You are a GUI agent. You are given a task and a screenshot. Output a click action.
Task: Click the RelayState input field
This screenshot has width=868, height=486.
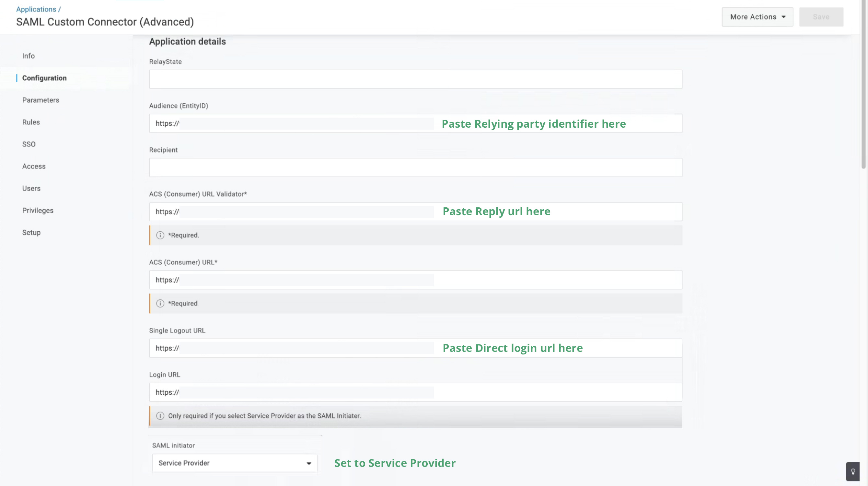415,79
